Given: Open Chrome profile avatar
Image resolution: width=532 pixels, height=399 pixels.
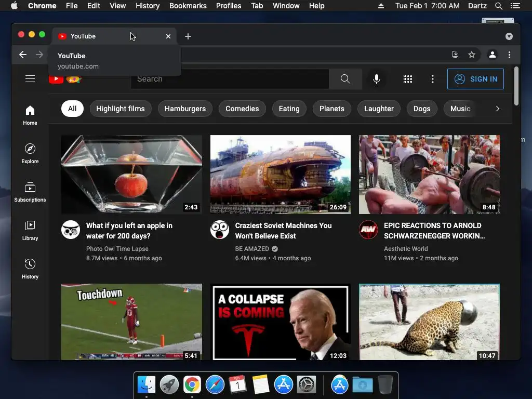Looking at the screenshot, I should pos(493,55).
